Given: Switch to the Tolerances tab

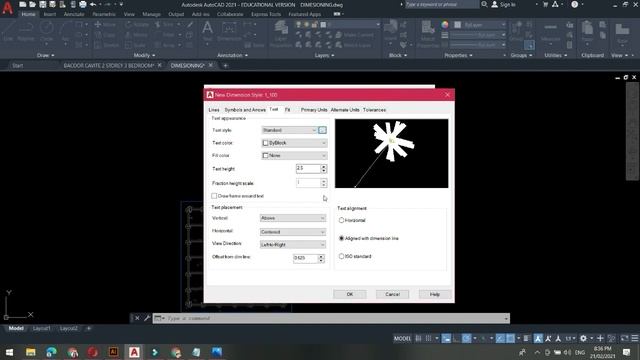Looking at the screenshot, I should 374,110.
